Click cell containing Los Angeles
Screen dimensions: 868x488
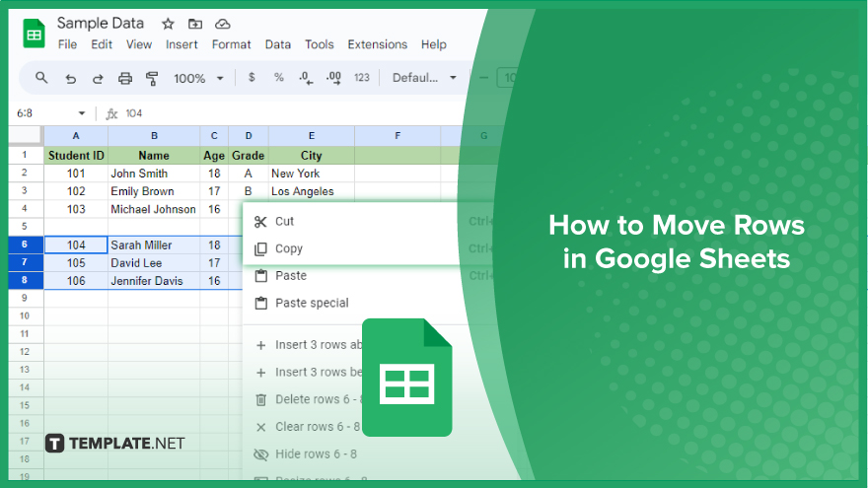pos(312,191)
